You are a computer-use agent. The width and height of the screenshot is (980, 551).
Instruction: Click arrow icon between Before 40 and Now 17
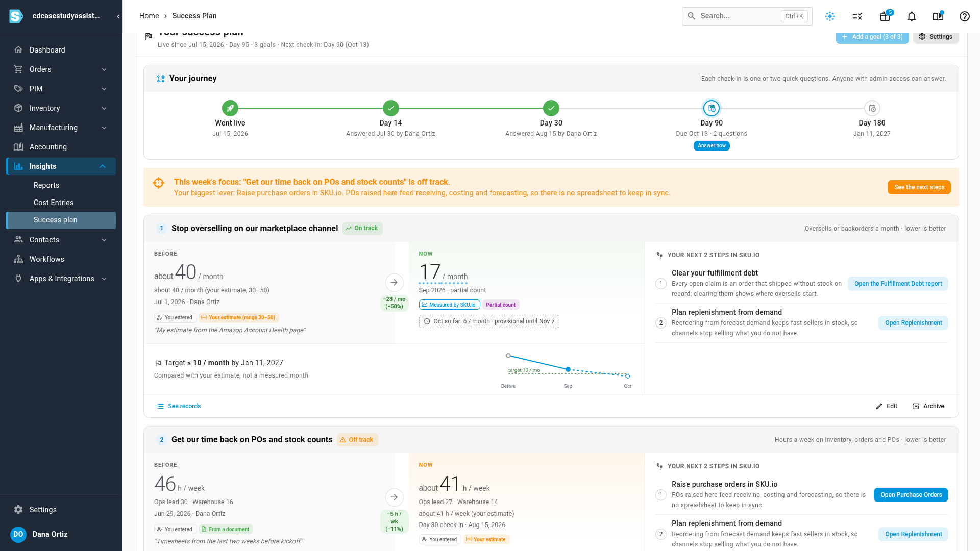tap(394, 282)
